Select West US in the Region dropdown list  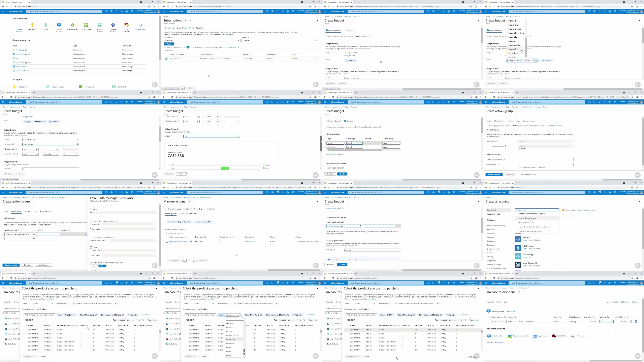[x=229, y=348]
